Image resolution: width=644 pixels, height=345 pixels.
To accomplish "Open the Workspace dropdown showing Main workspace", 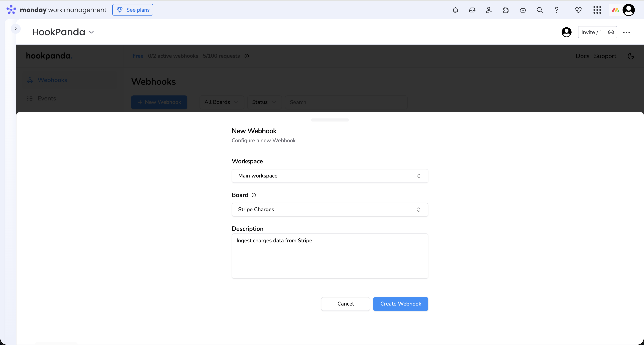I will click(330, 176).
